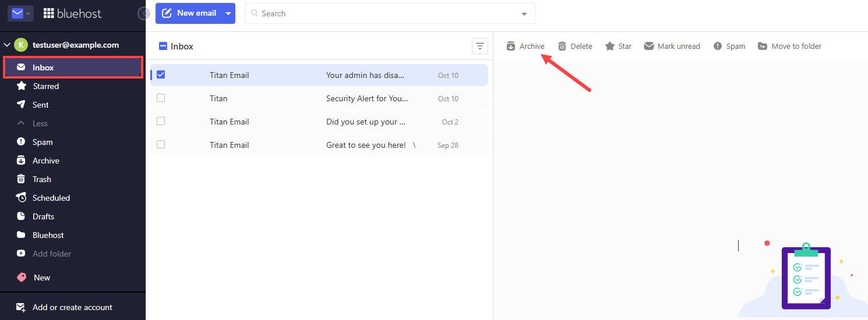Click the Trash bin icon in sidebar

[x=22, y=179]
